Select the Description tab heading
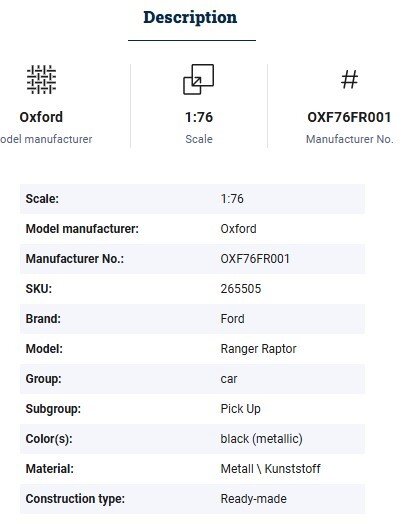This screenshot has height=524, width=407. pos(190,17)
